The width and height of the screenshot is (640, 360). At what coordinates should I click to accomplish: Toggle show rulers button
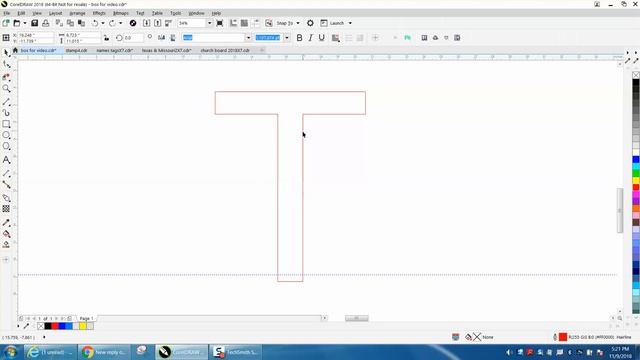coord(233,23)
